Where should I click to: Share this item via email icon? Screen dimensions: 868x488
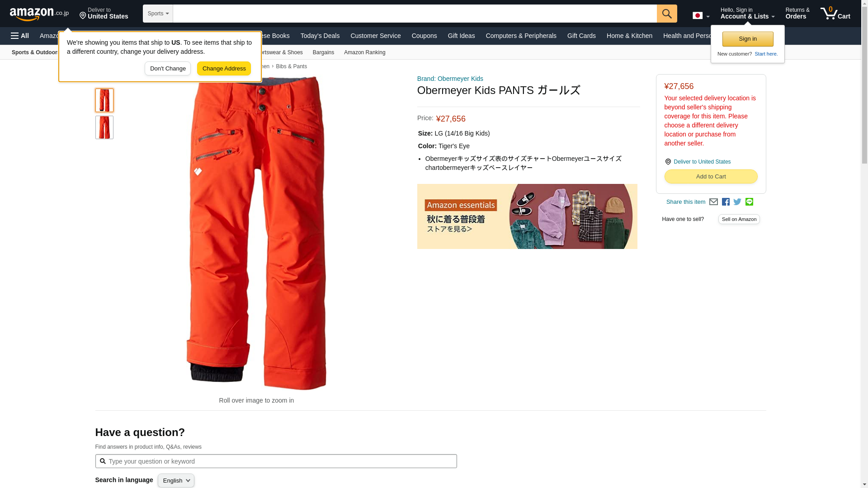713,202
